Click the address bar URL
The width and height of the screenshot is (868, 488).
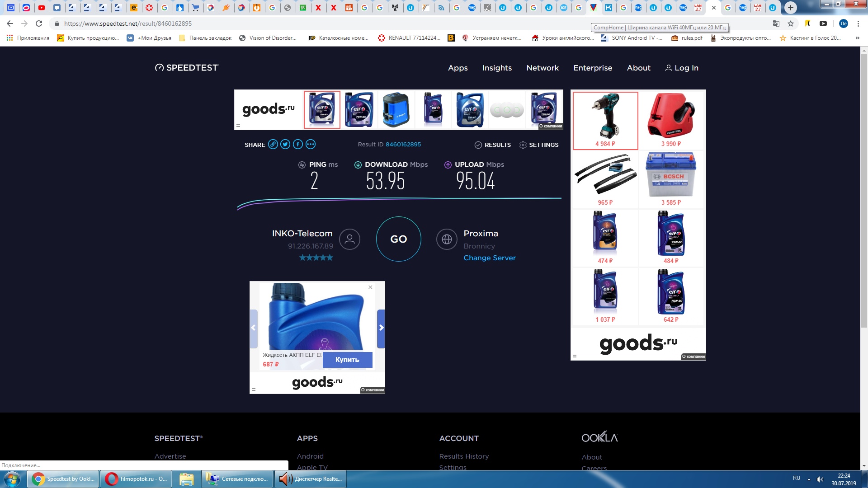coord(128,23)
